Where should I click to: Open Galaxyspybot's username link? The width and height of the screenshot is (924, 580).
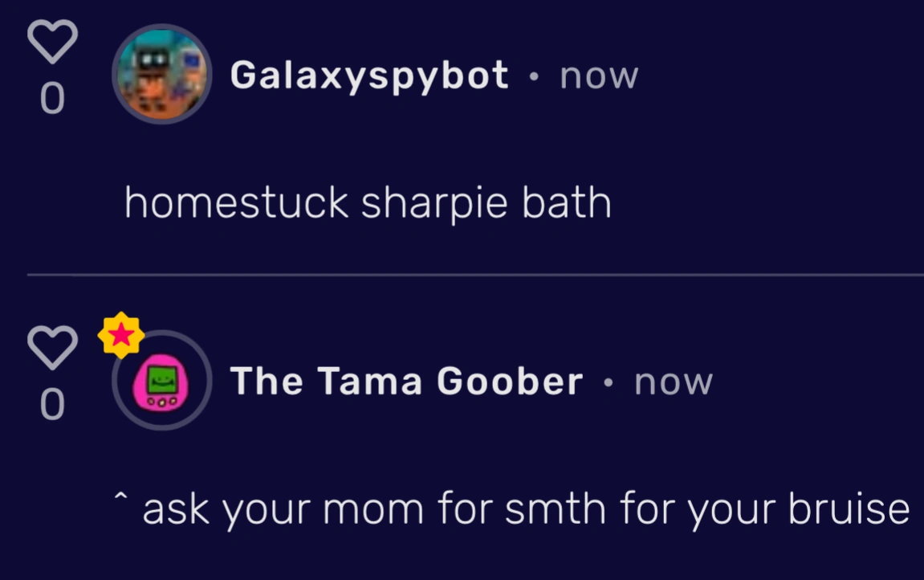368,75
